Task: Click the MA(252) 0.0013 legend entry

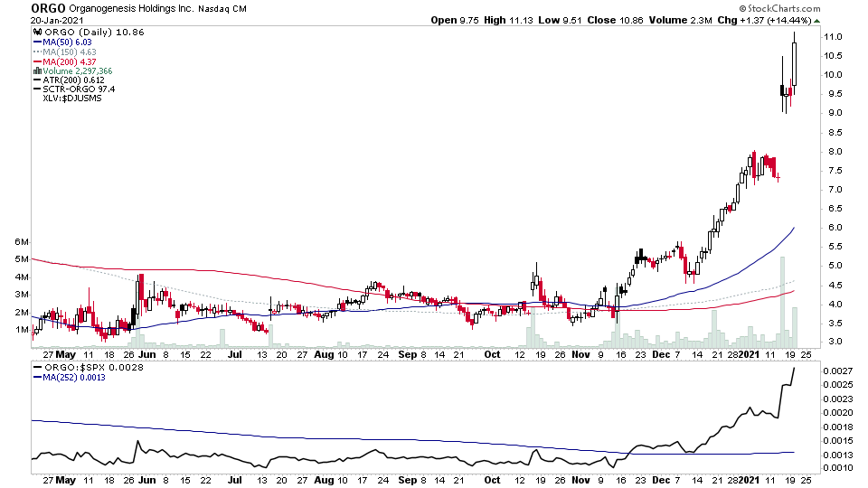Action: (x=70, y=378)
